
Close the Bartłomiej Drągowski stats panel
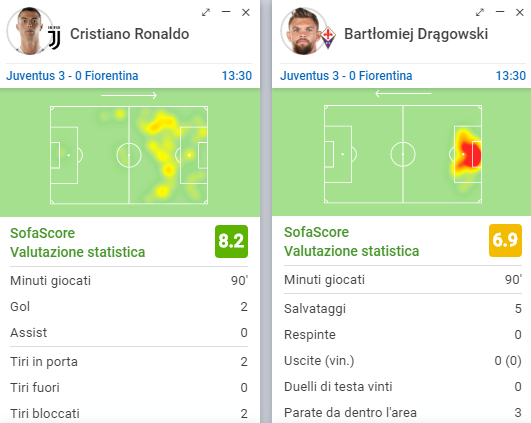coord(520,13)
